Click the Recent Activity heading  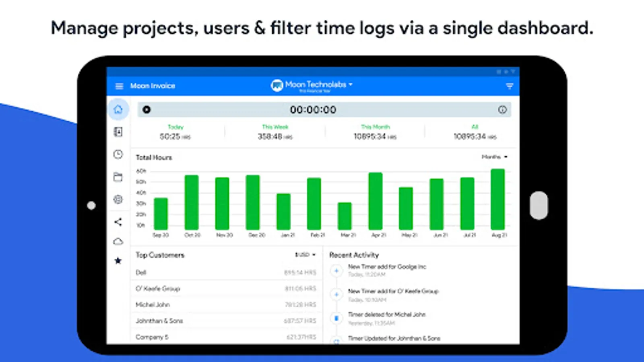pos(354,255)
